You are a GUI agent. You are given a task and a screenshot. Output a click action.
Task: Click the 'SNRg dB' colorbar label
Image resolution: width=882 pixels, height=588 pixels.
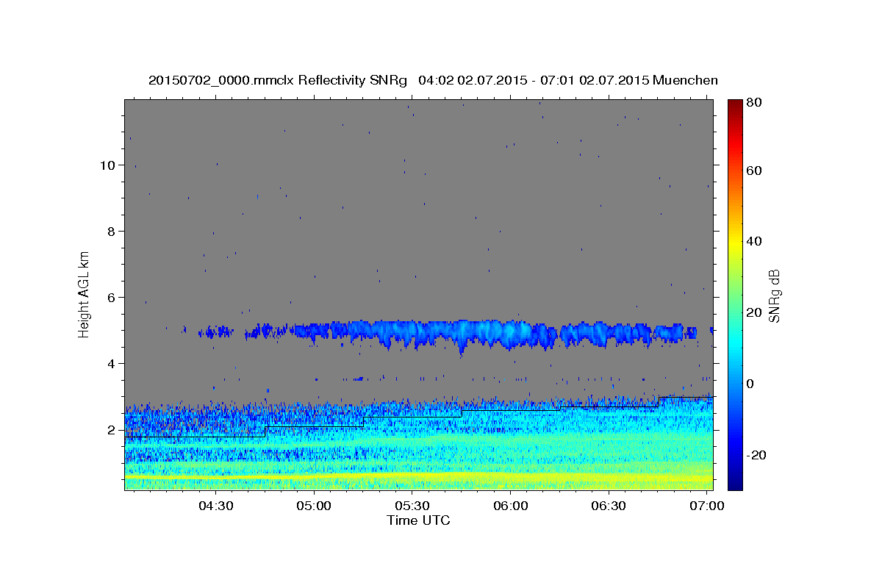coord(774,296)
